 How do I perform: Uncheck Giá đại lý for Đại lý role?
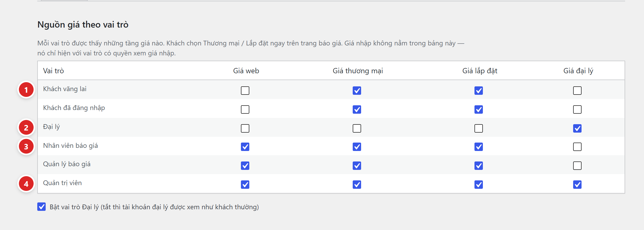(577, 128)
